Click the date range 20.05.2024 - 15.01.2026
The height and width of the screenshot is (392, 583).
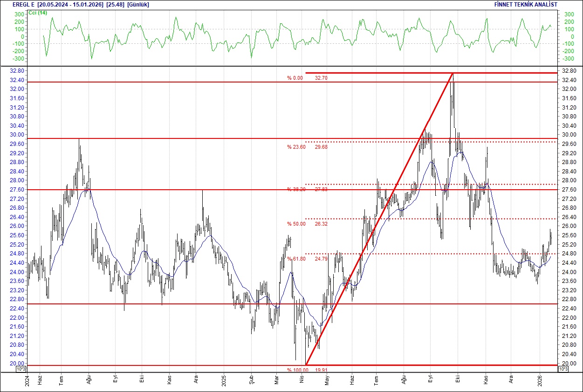[x=69, y=4]
